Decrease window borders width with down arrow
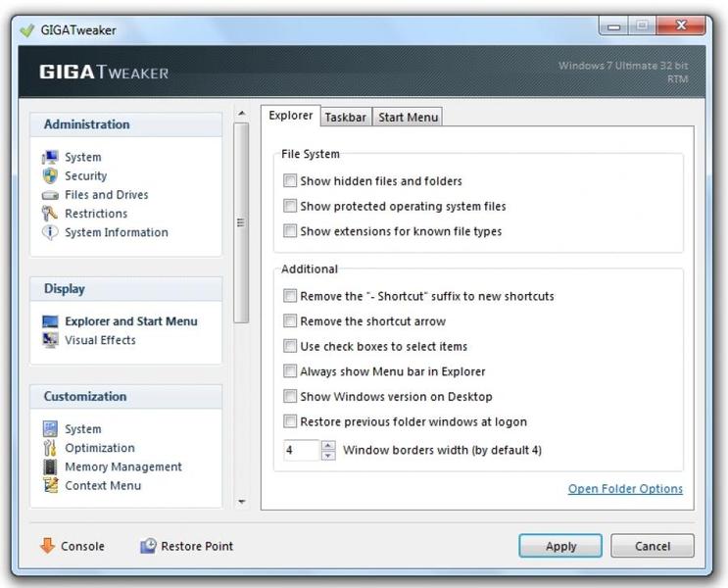Screen dimensions: 728x588 (x=328, y=455)
